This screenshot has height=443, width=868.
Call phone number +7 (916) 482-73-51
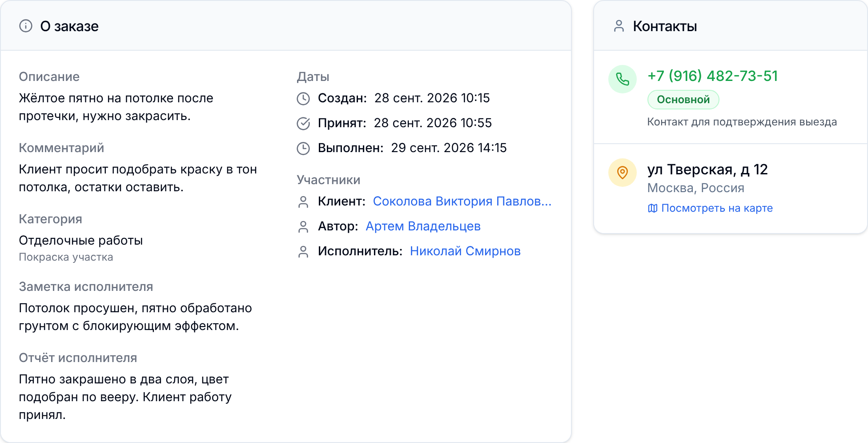click(x=712, y=76)
